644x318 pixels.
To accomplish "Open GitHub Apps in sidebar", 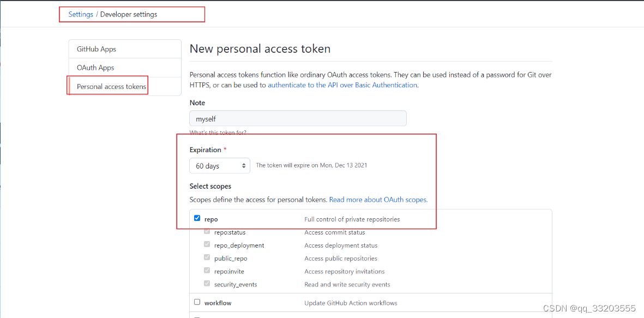I will (97, 49).
